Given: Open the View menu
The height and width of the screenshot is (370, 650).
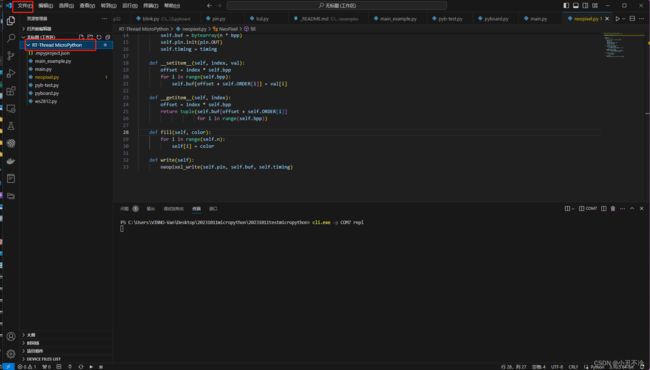Looking at the screenshot, I should [87, 5].
